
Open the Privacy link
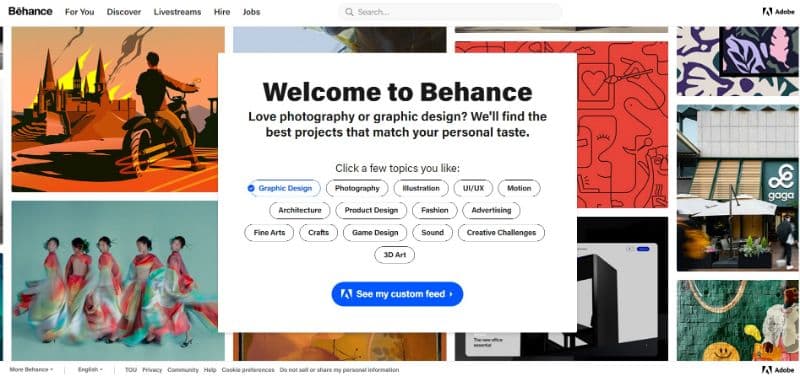[x=152, y=370]
